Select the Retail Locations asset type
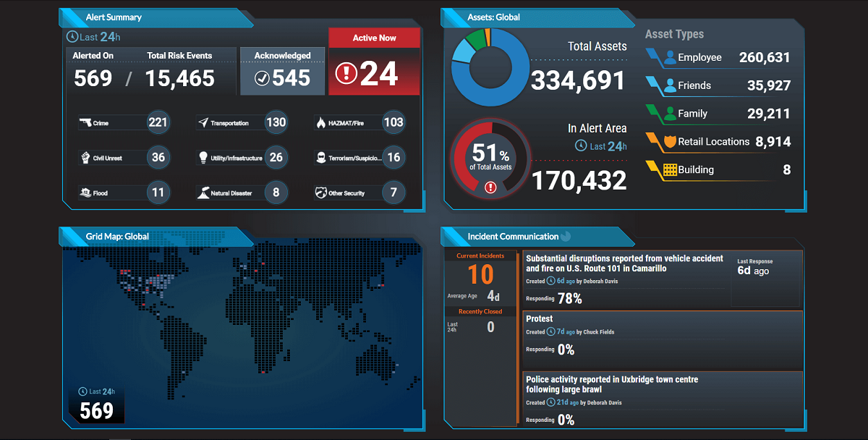Screen dimensions: 868x440 (x=720, y=142)
